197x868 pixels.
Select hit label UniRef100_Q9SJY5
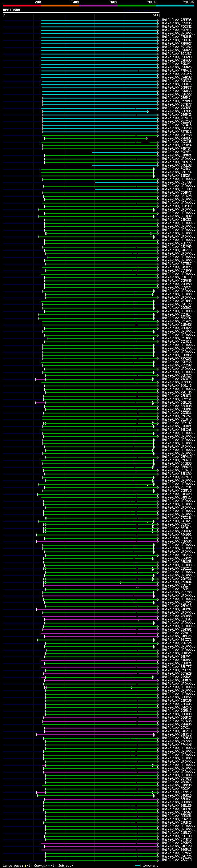tap(177, 74)
